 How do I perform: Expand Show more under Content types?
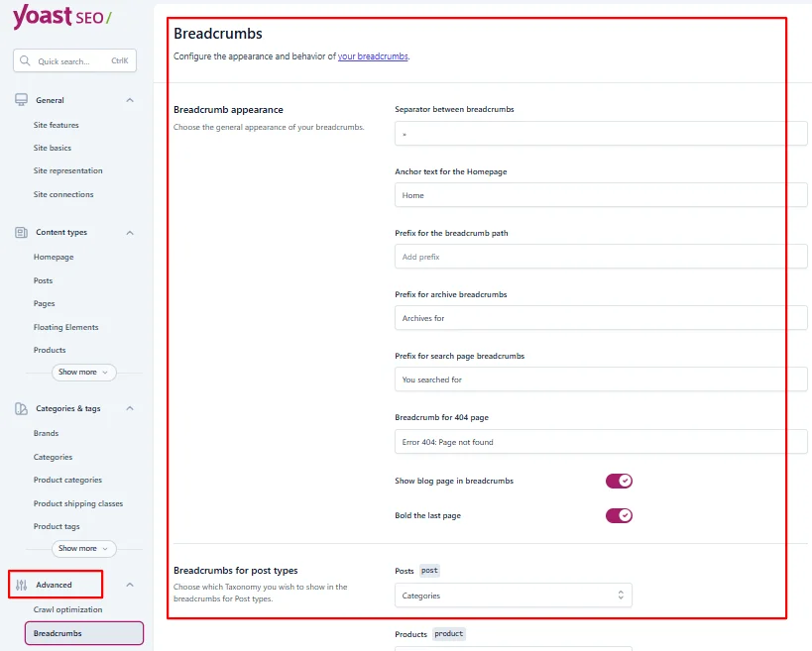coord(83,373)
